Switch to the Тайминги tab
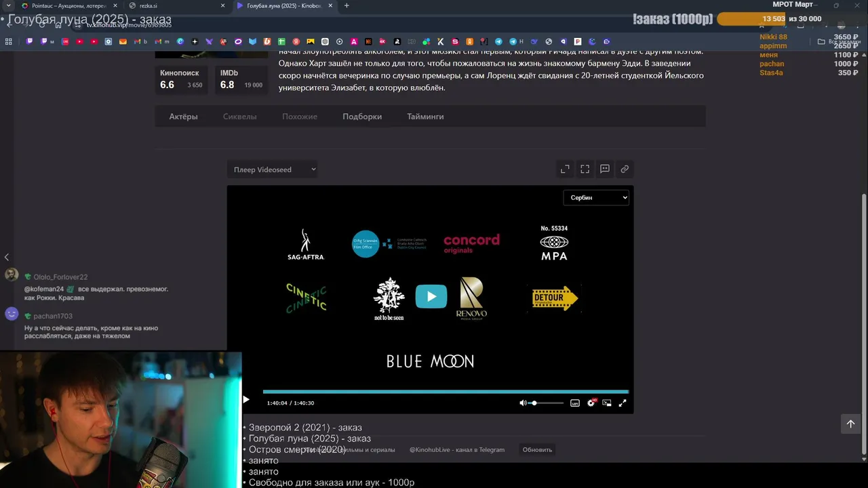The height and width of the screenshot is (488, 868). pos(425,117)
